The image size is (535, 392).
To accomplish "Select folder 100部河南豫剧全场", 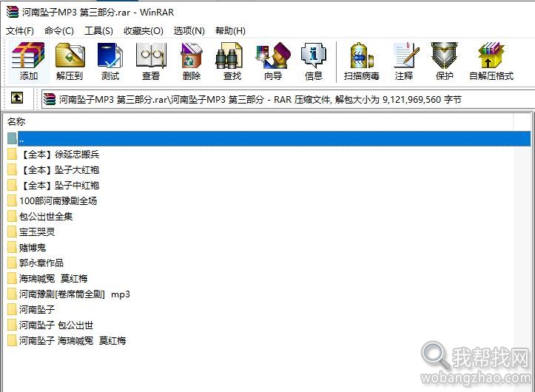I will click(x=53, y=200).
